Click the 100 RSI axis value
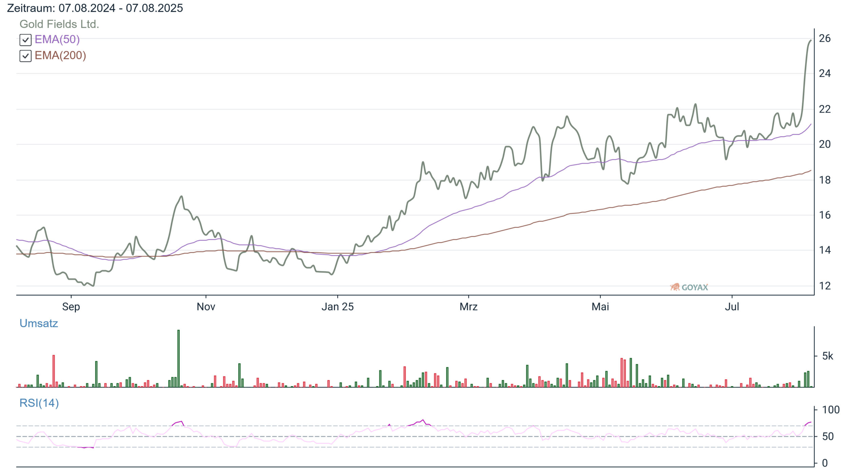Image resolution: width=868 pixels, height=470 pixels. click(x=831, y=410)
